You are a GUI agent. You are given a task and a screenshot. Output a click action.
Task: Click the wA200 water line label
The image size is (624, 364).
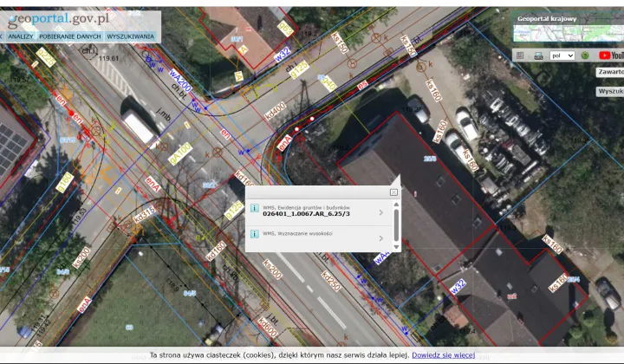pos(180,81)
